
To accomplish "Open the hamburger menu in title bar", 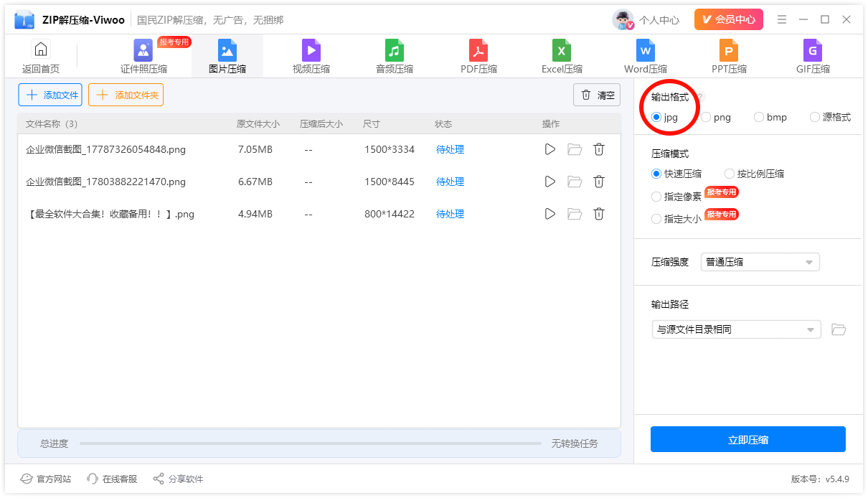I will [782, 19].
